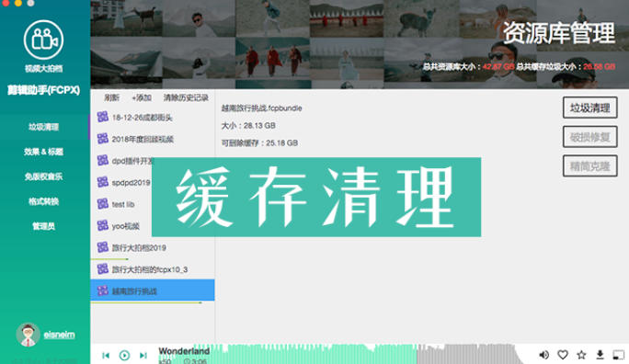Mute the player volume speaker icon
This screenshot has height=364, width=629.
(x=544, y=355)
